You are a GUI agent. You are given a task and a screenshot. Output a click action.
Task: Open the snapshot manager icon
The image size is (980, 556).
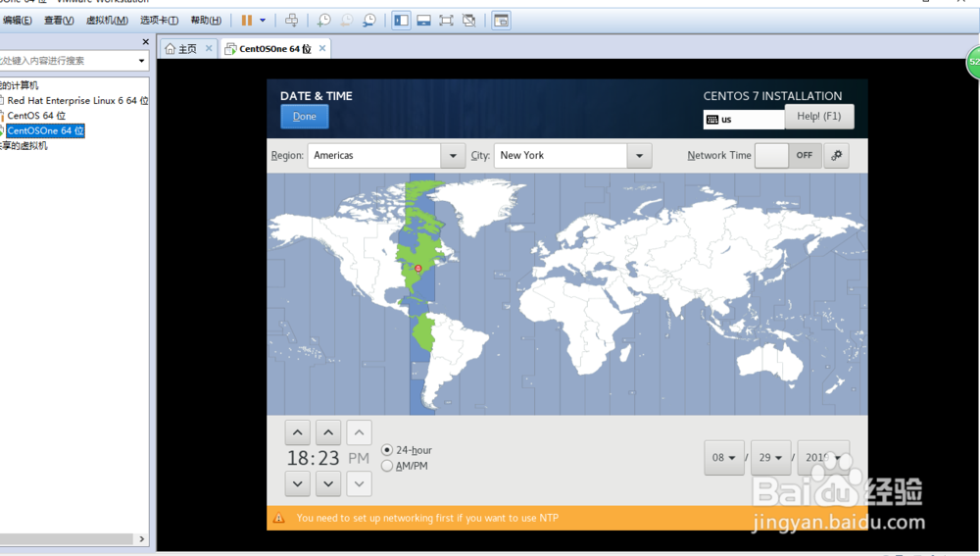pyautogui.click(x=369, y=21)
